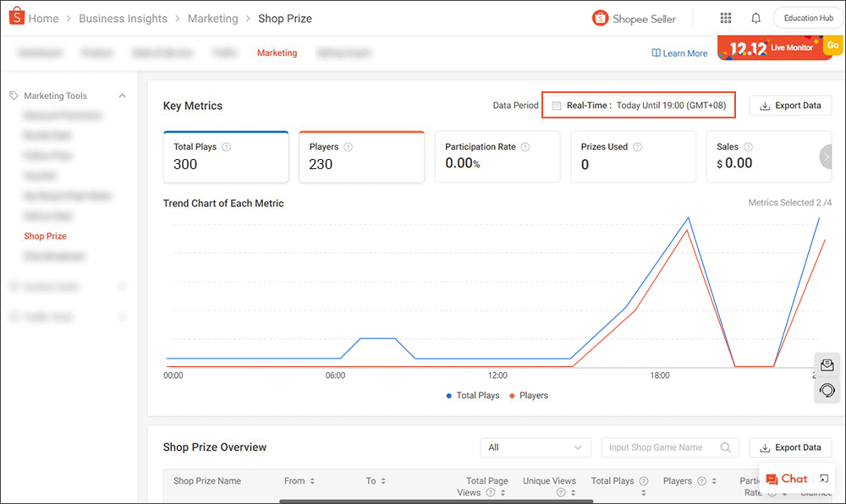Viewport: 846px width, 504px height.
Task: Select the Players metric card
Action: (x=361, y=156)
